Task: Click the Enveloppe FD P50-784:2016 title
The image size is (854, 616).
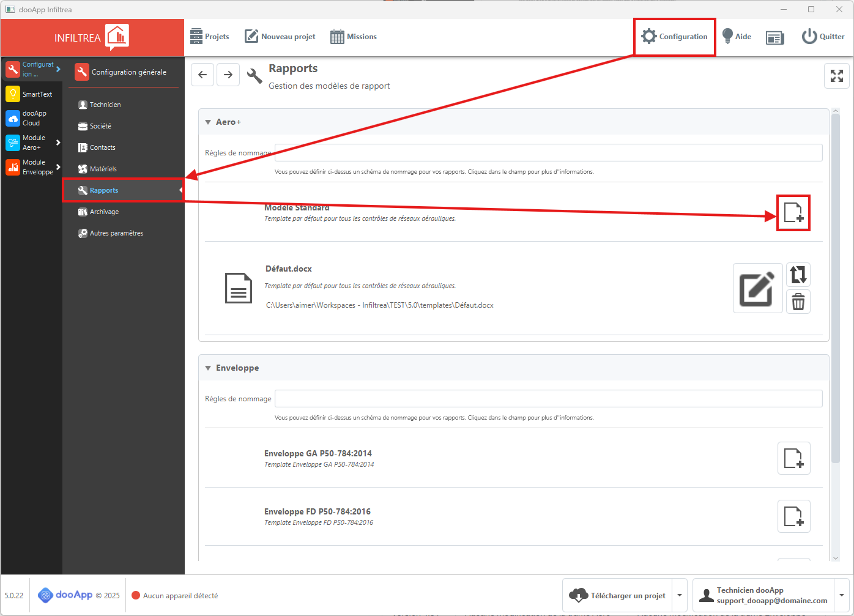Action: (x=317, y=511)
